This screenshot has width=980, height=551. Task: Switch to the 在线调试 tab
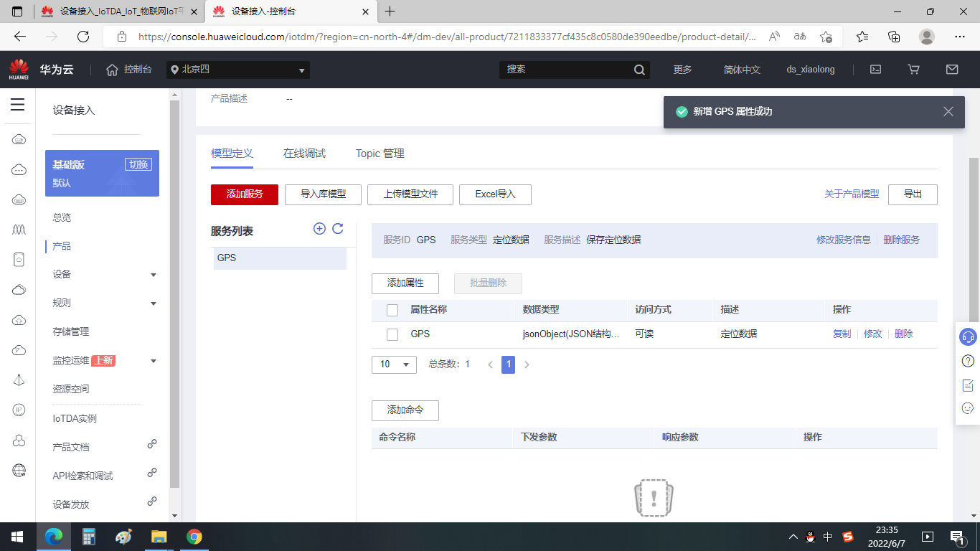[304, 154]
